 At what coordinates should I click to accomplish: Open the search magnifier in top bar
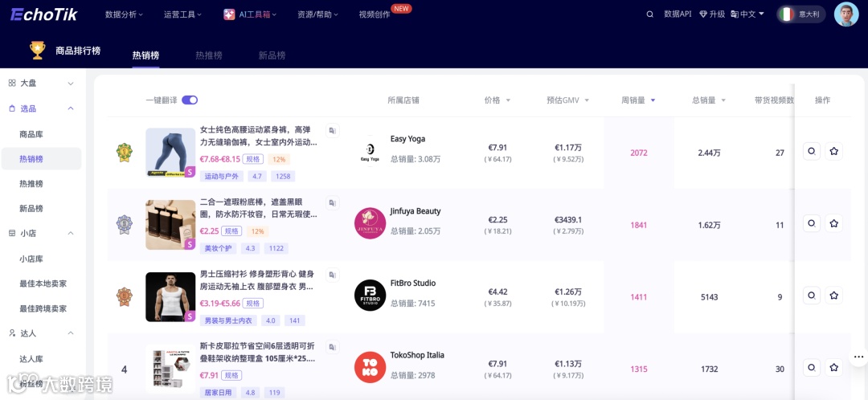click(650, 14)
